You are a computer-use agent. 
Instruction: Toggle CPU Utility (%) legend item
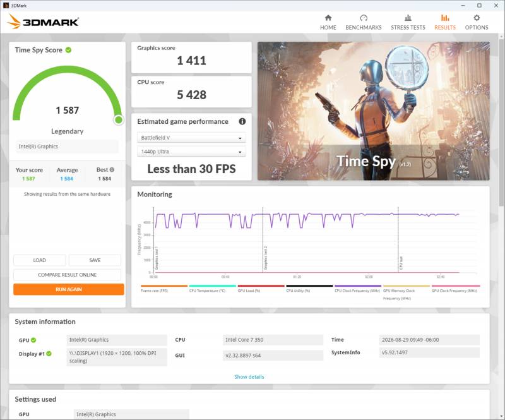(309, 288)
